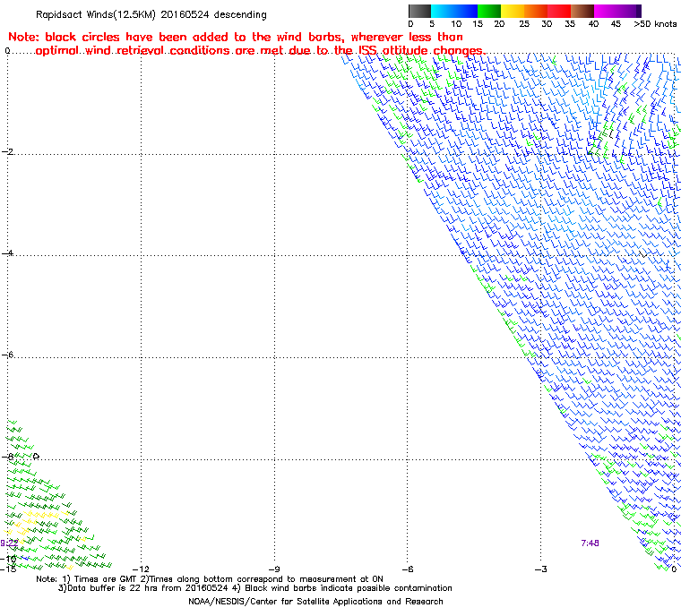Click the -6 latitude axis label

click(7, 355)
